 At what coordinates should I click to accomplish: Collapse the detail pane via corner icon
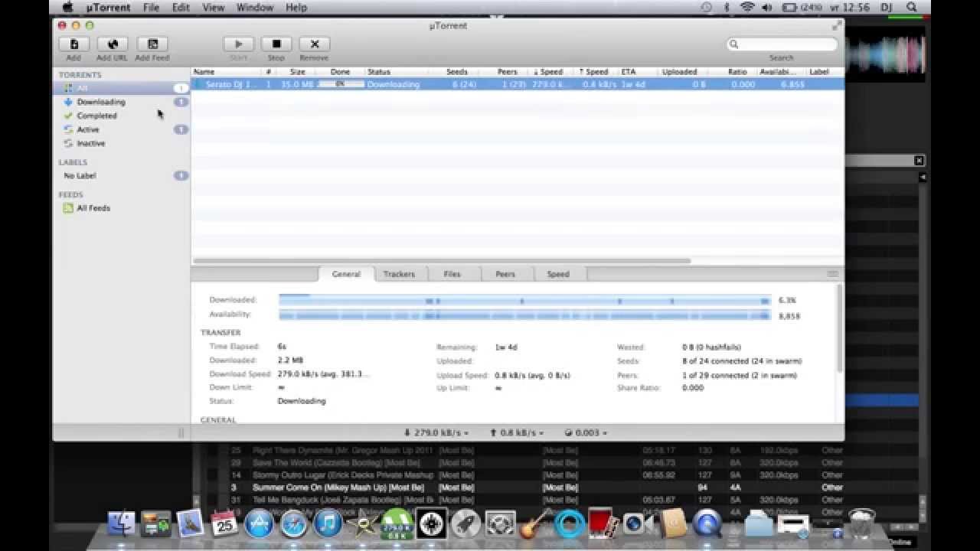pos(832,274)
